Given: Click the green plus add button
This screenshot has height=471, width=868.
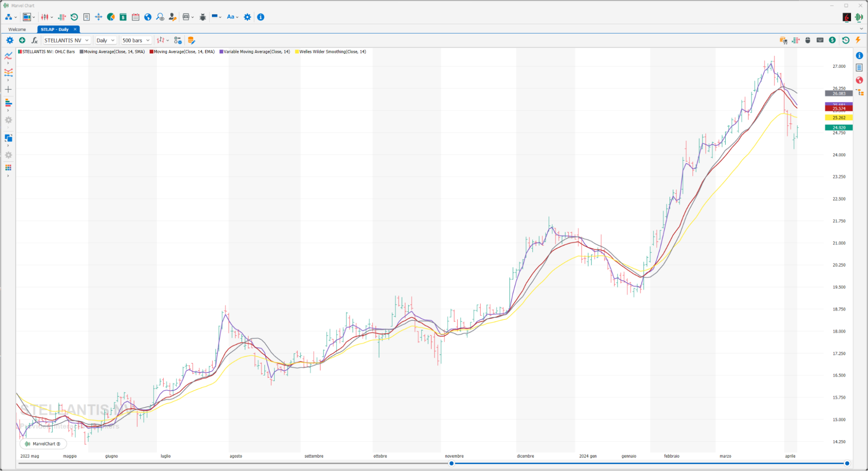Looking at the screenshot, I should point(22,40).
